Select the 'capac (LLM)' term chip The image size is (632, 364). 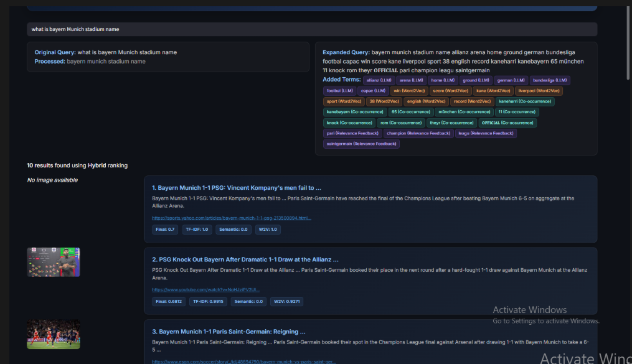click(x=373, y=91)
